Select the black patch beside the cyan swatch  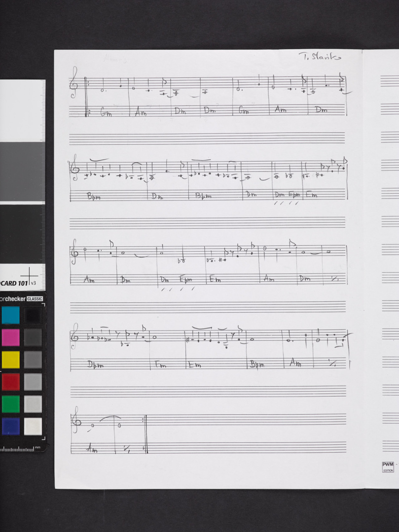[x=33, y=315]
